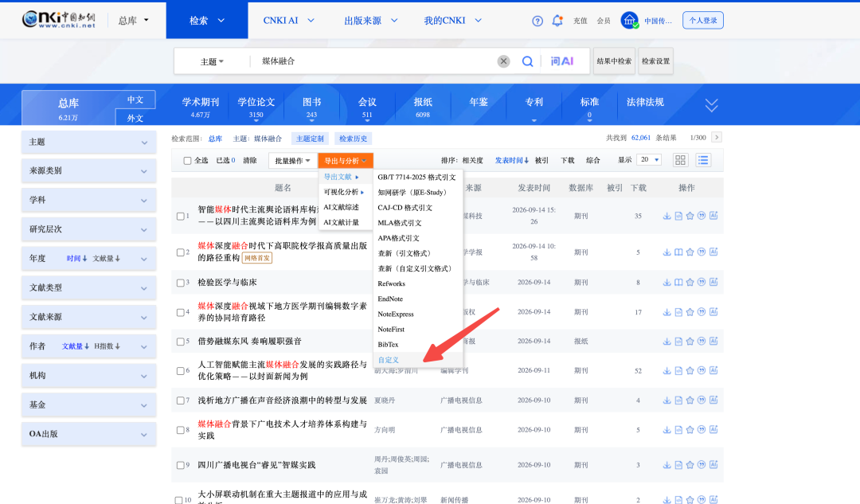Download result 1 article icon
The image size is (860, 504).
pos(667,216)
